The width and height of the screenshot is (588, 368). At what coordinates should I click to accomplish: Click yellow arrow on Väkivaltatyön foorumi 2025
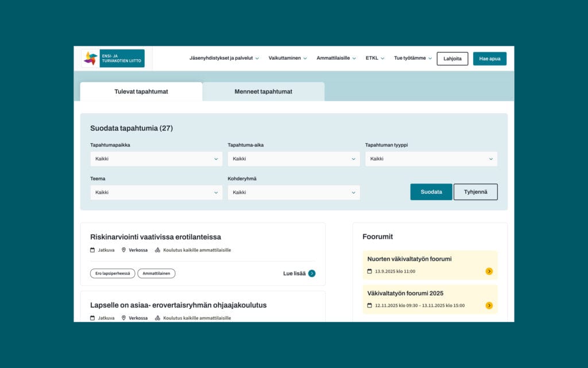(x=489, y=305)
